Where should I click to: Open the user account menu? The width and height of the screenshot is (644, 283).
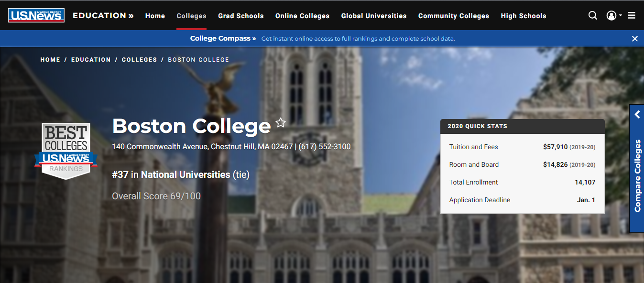tap(613, 15)
